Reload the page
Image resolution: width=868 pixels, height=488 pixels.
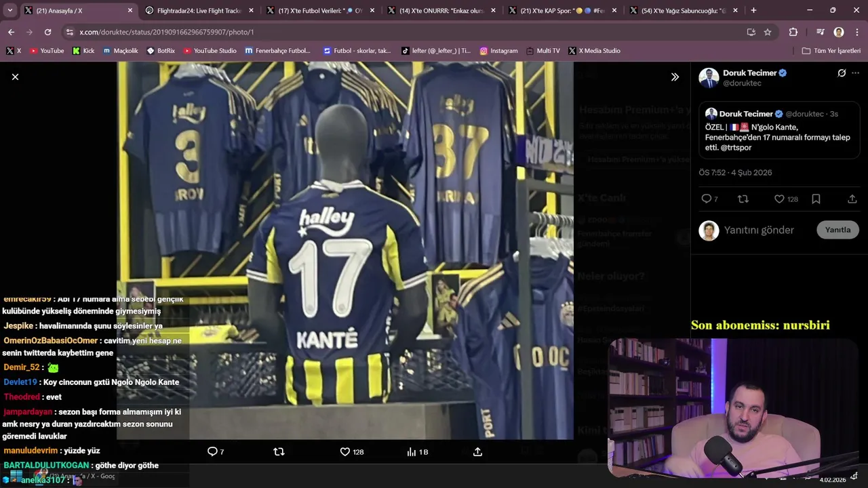[47, 32]
